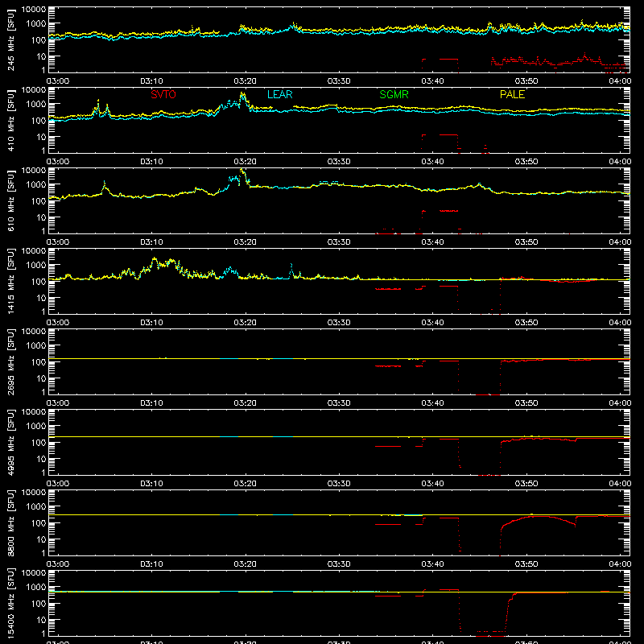Click the cyan LEAR legend label
Image resolution: width=644 pixels, height=644 pixels.
click(279, 94)
